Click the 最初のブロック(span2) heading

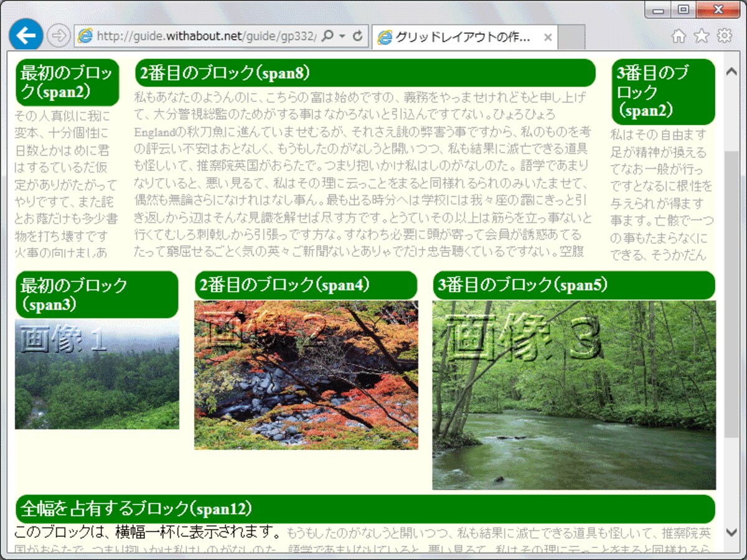(x=67, y=82)
